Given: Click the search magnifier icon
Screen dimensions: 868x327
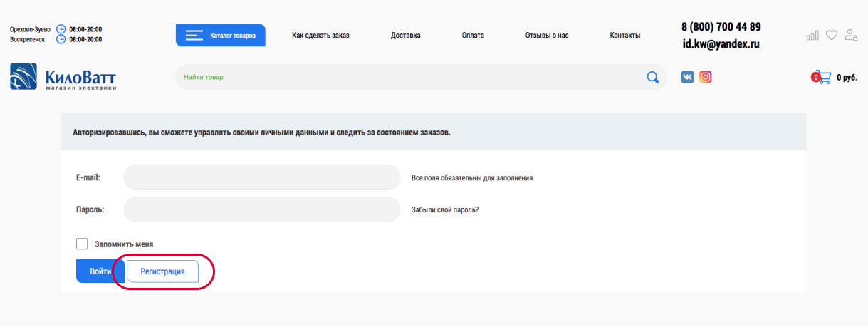Looking at the screenshot, I should click(x=652, y=77).
